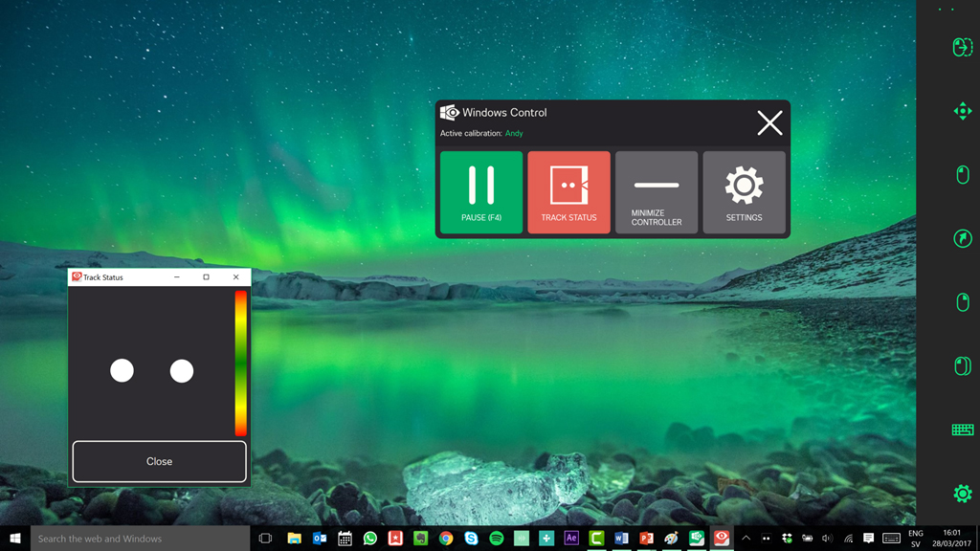The width and height of the screenshot is (980, 551).
Task: Select the place cursor arrow tool in the sidebar
Action: (x=963, y=238)
